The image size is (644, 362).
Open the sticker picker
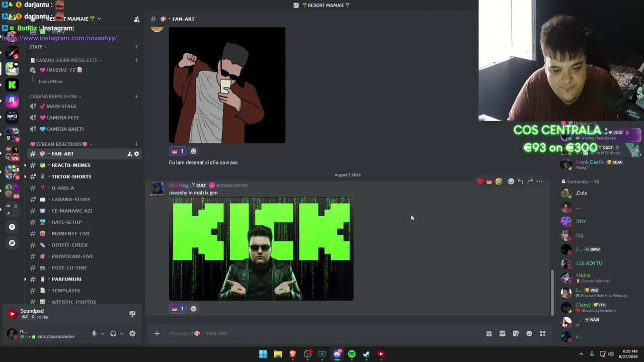(516, 333)
